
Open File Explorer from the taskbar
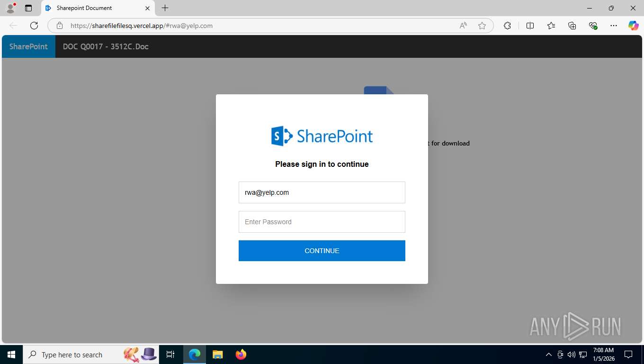pos(218,355)
